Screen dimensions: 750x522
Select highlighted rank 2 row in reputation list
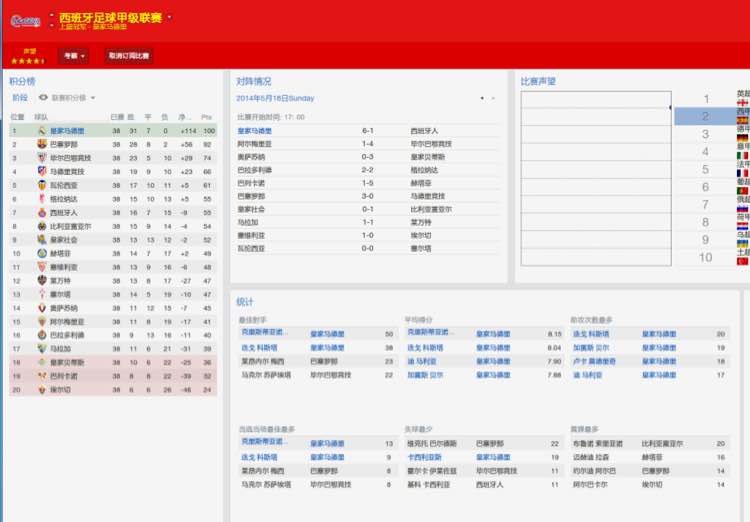tap(711, 116)
